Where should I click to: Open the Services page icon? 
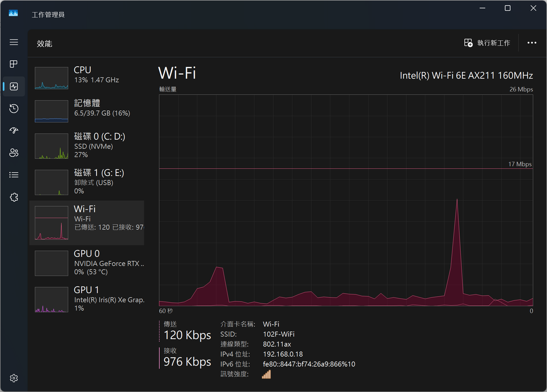point(14,197)
